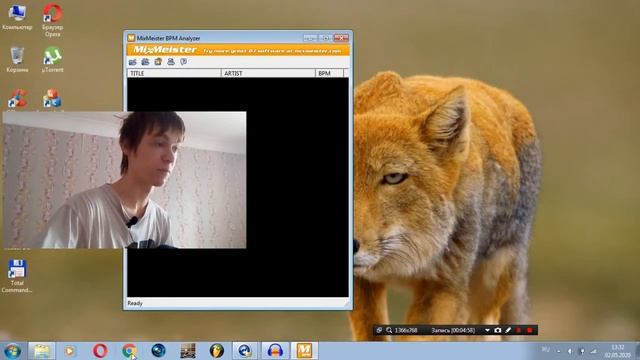Show hidden system tray icons
Viewport: 640px width, 360px height.
point(559,351)
